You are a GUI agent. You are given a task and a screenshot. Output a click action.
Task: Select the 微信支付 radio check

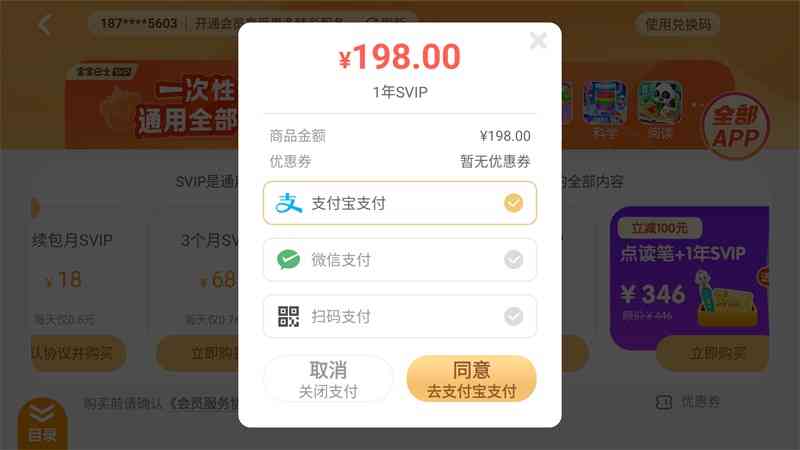[x=513, y=260]
